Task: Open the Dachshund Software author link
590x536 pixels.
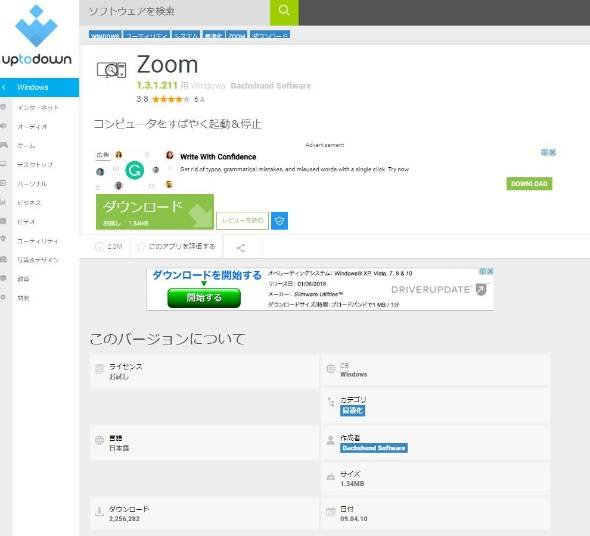Action: coord(374,448)
